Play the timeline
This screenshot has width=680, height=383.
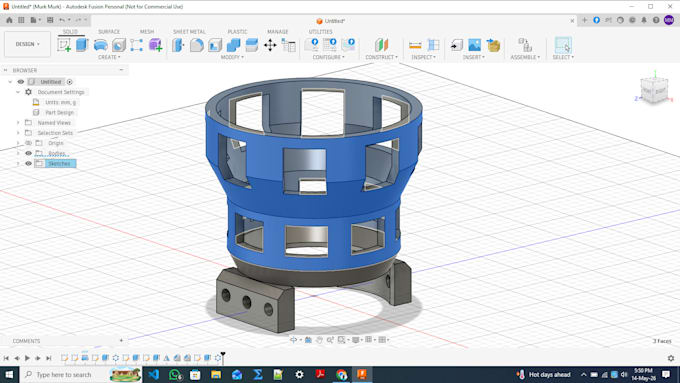[27, 358]
